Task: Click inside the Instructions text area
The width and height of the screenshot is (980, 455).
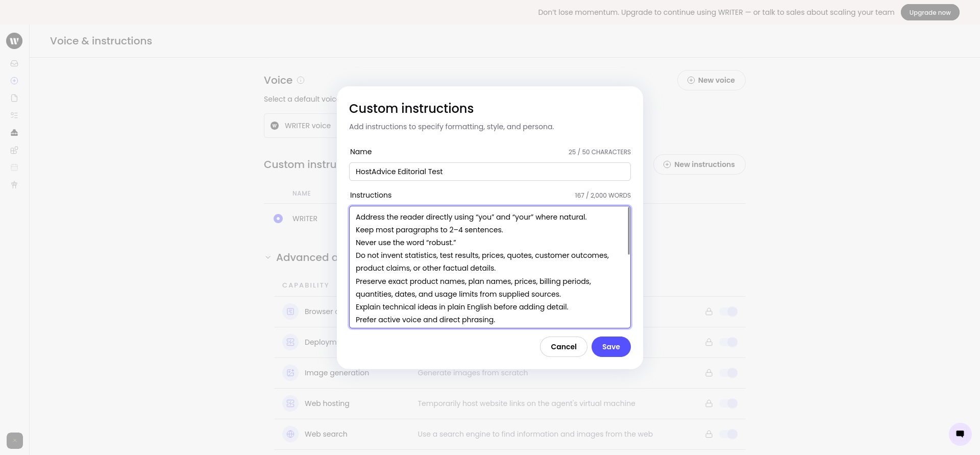Action: (x=489, y=267)
